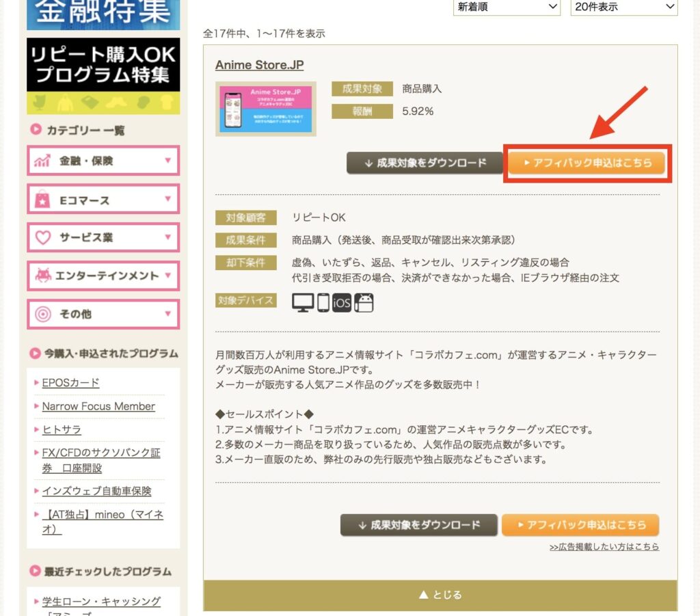Screen dimensions: 700x616
Task: Click the target icon beside その他
Action: [x=43, y=314]
